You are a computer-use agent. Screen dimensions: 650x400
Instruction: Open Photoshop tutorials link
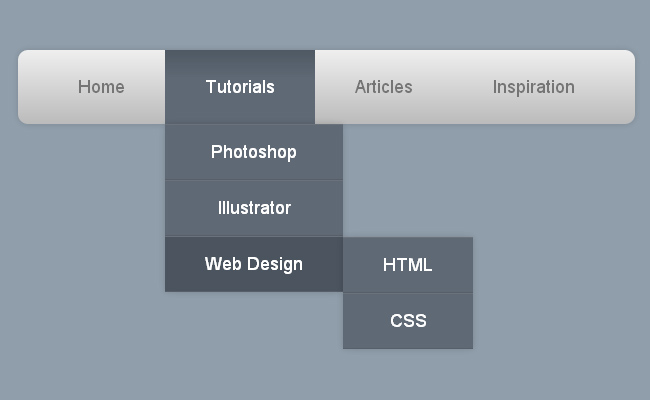pyautogui.click(x=254, y=152)
